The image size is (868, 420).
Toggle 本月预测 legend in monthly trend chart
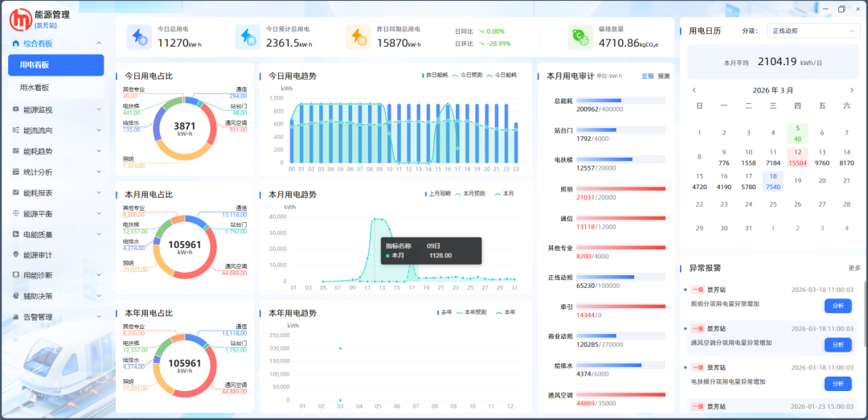[473, 194]
